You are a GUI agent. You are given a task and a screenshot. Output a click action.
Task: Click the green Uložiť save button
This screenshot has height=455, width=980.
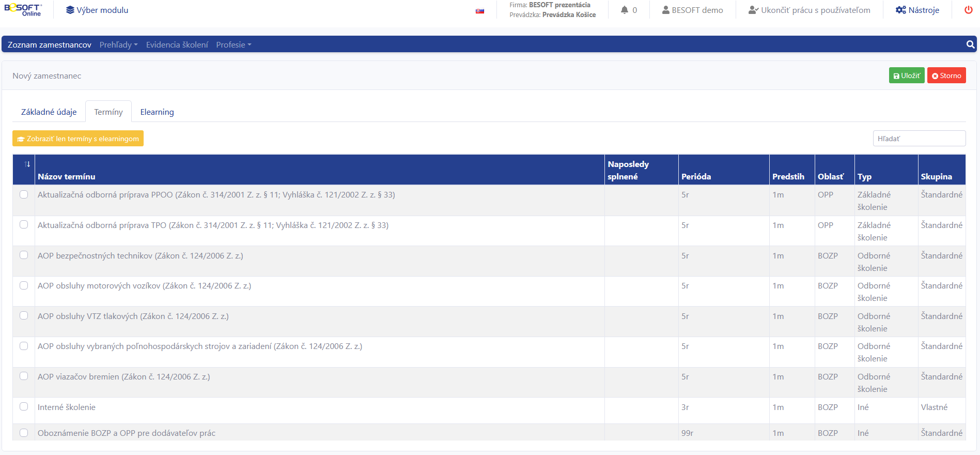[906, 75]
